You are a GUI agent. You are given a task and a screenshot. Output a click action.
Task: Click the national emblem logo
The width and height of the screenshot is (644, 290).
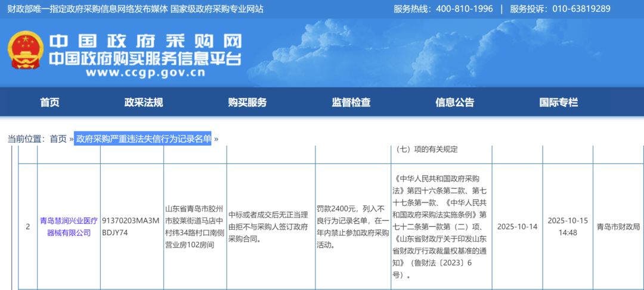point(25,52)
